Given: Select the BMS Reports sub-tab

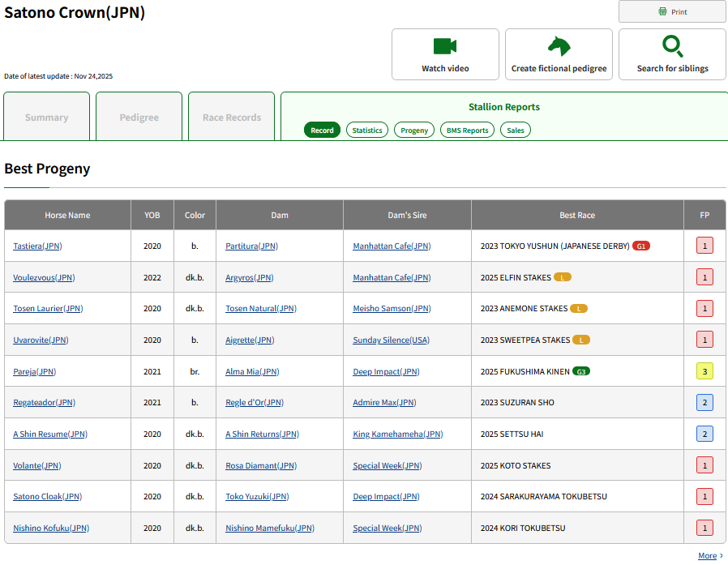Looking at the screenshot, I should tap(467, 130).
